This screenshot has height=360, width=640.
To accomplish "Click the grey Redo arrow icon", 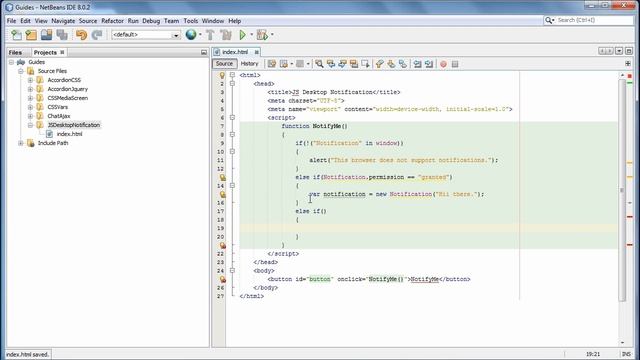I will (97, 35).
